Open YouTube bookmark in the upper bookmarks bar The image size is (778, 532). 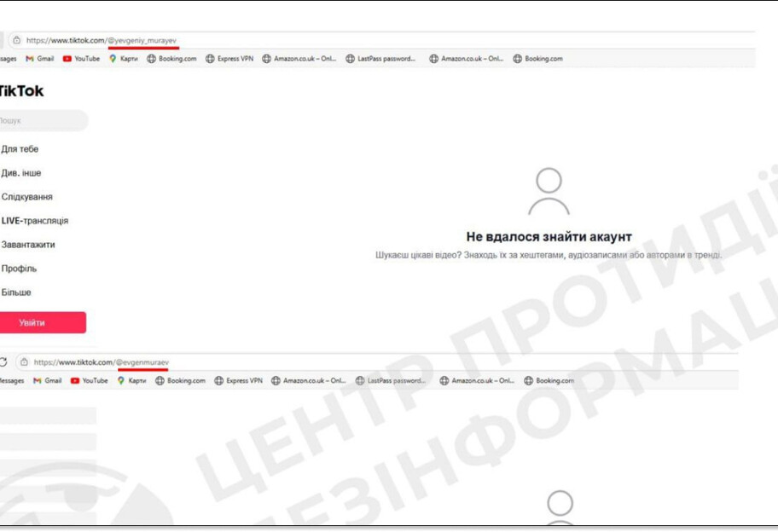click(x=81, y=59)
